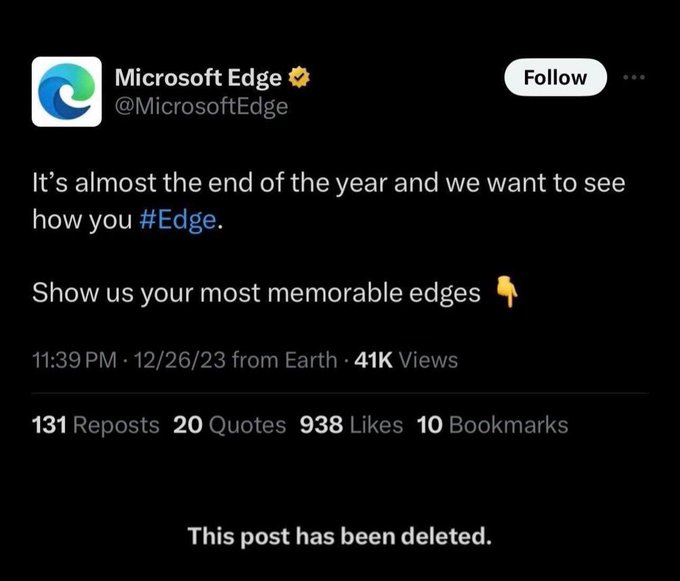Show the 938 Likes list
Image resolution: width=680 pixels, height=581 pixels.
pos(350,425)
